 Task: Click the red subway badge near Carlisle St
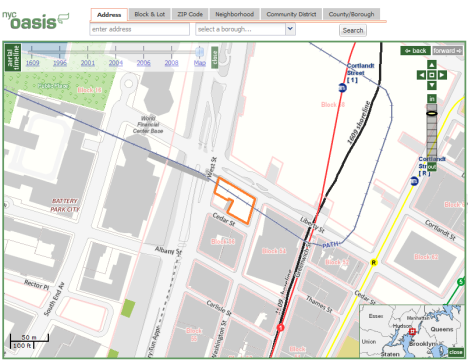(x=280, y=328)
